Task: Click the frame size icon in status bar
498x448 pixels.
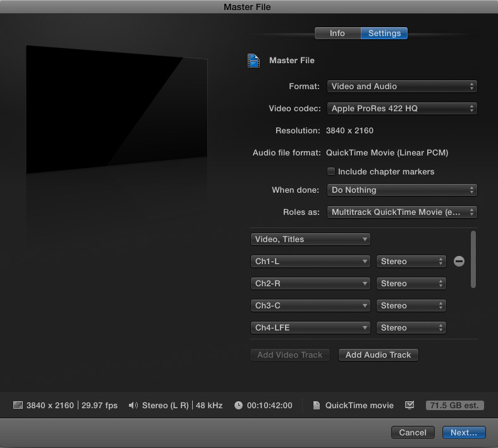Action: 18,405
